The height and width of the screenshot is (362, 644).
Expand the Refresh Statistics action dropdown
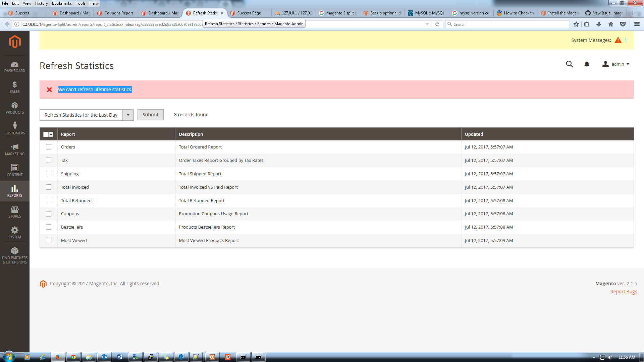pyautogui.click(x=128, y=115)
